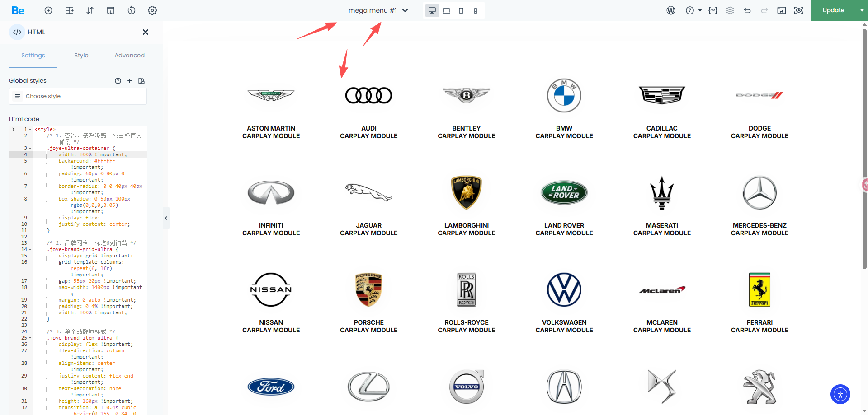Click the page vertical scrollbar

(x=864, y=149)
